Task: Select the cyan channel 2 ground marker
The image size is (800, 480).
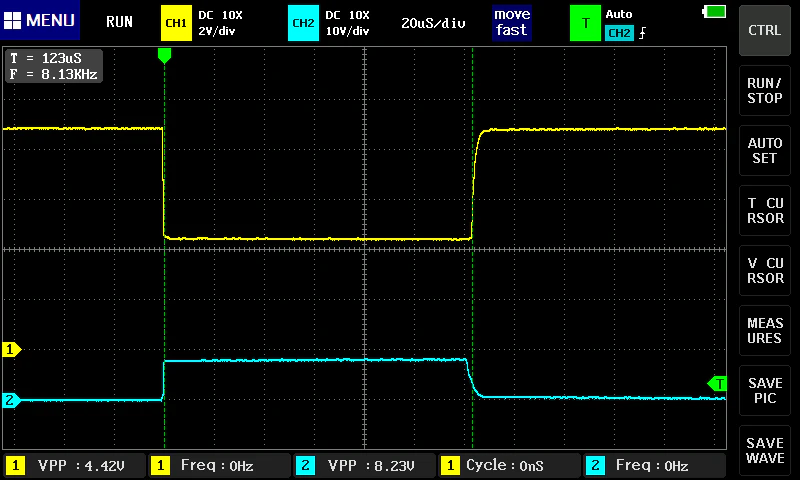Action: coord(11,400)
